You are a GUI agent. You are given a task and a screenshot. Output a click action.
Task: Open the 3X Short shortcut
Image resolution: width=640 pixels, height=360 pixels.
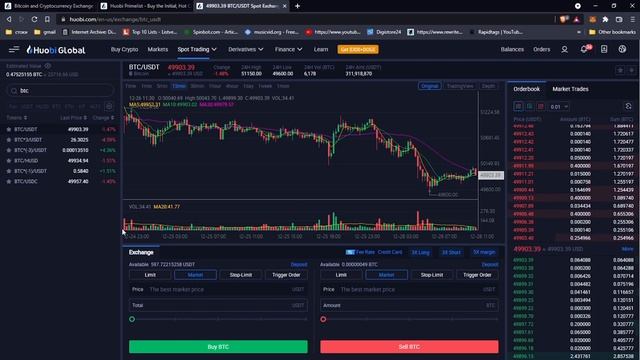pos(451,252)
